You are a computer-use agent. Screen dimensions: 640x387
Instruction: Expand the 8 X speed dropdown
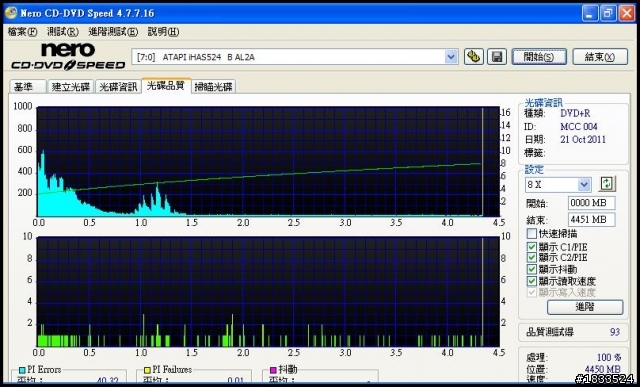point(584,185)
